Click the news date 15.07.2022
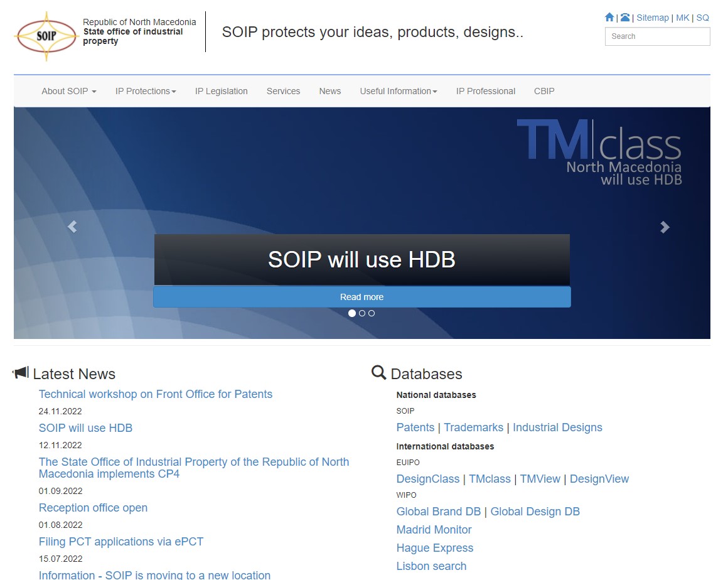 (x=60, y=559)
